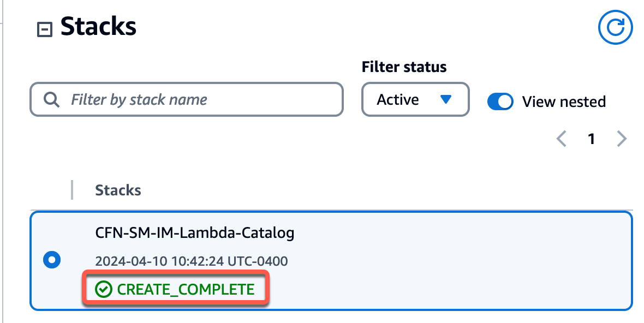This screenshot has width=644, height=323.
Task: Select the CFN-SM-IM-Lambda-Catalog radio button
Action: pos(52,260)
